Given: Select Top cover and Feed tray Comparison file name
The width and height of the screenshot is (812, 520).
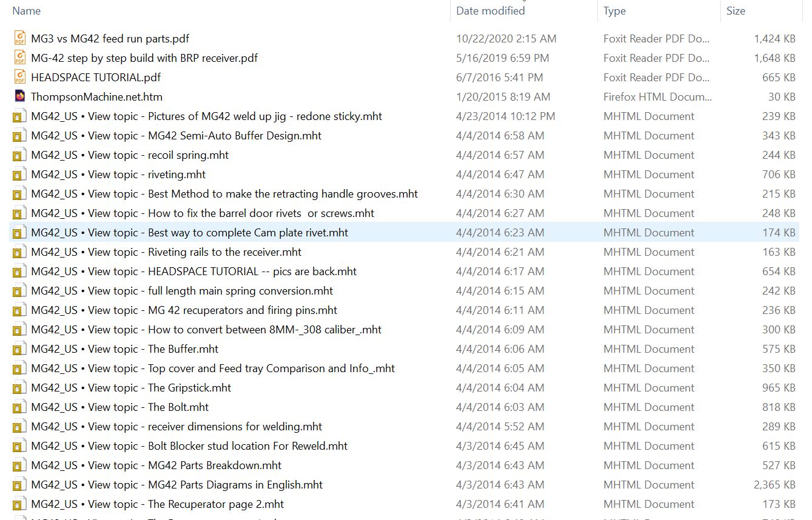Looking at the screenshot, I should pos(213,368).
